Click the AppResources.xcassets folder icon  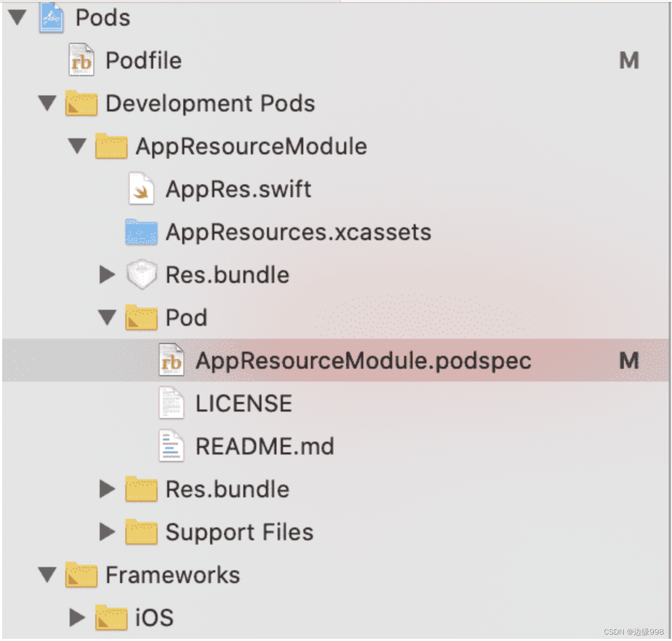click(x=141, y=232)
